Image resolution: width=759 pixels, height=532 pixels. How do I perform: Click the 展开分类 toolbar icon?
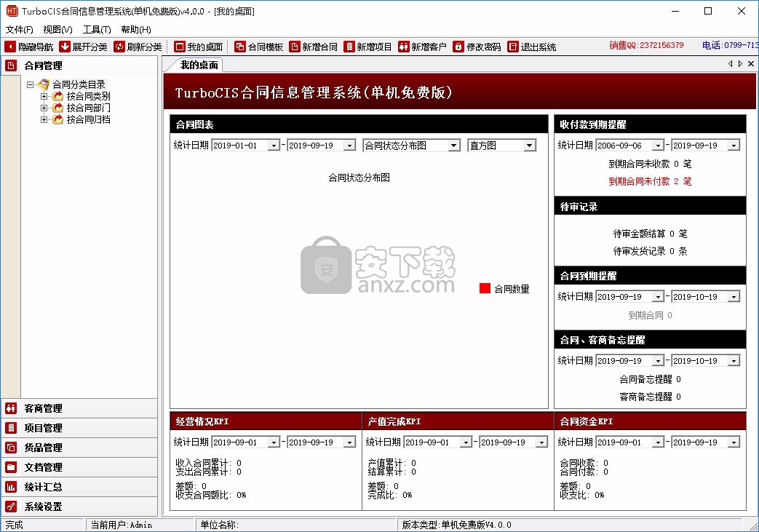(x=64, y=47)
